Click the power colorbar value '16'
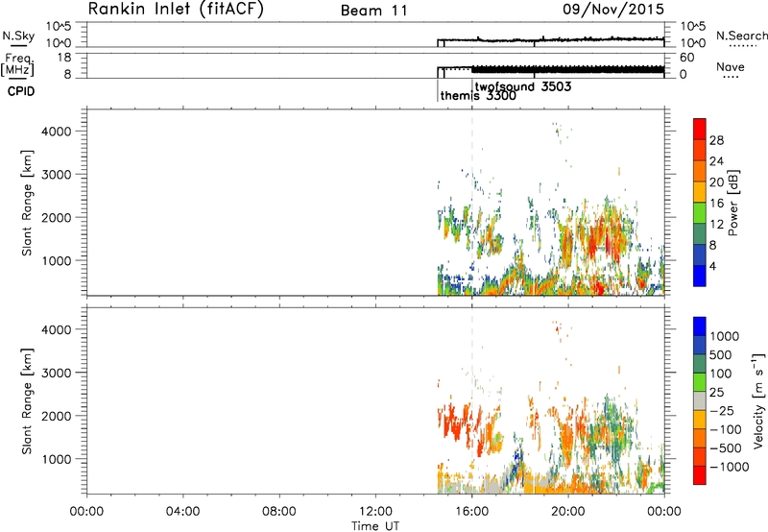The width and height of the screenshot is (768, 532). tap(716, 204)
